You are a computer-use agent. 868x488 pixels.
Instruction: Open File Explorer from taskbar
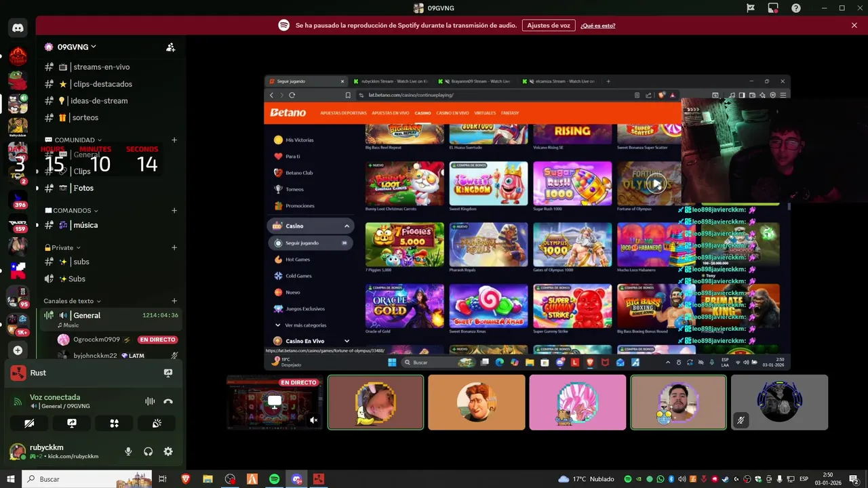208,479
